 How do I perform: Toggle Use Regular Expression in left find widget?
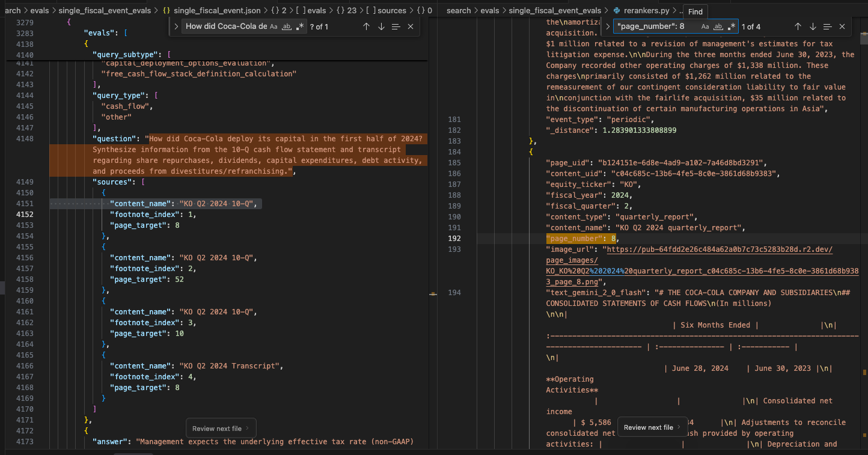pos(301,26)
